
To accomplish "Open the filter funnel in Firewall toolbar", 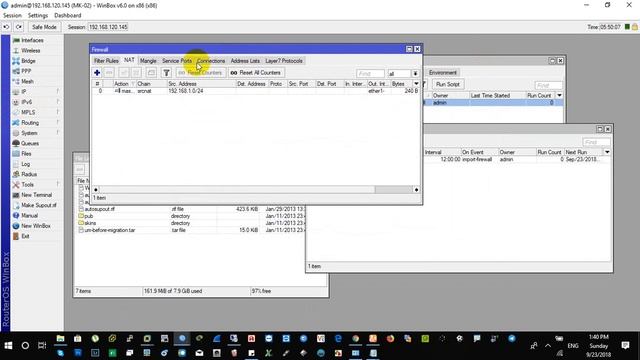I will point(166,73).
